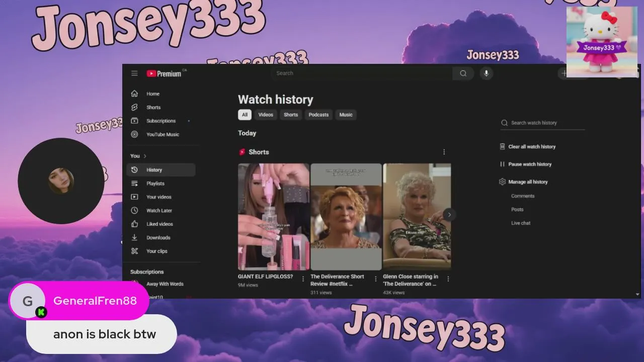The width and height of the screenshot is (644, 362).
Task: Click the scrollbar down arrow
Action: coord(637,295)
